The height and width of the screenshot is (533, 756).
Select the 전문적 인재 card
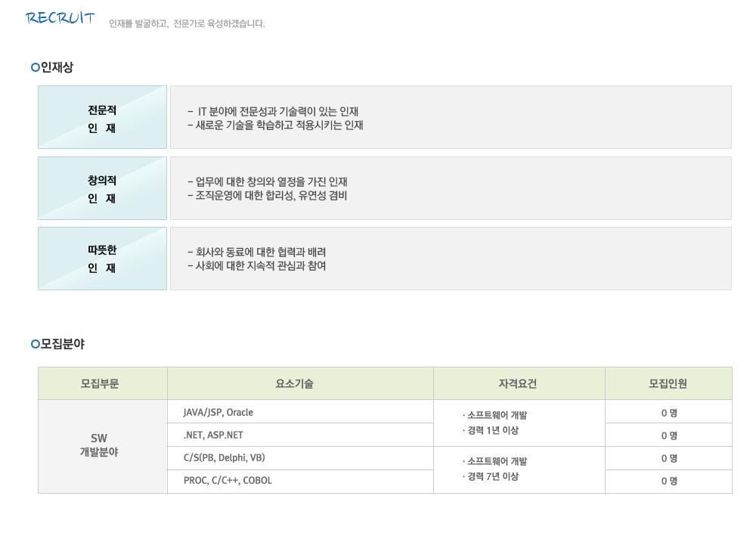[x=102, y=117]
